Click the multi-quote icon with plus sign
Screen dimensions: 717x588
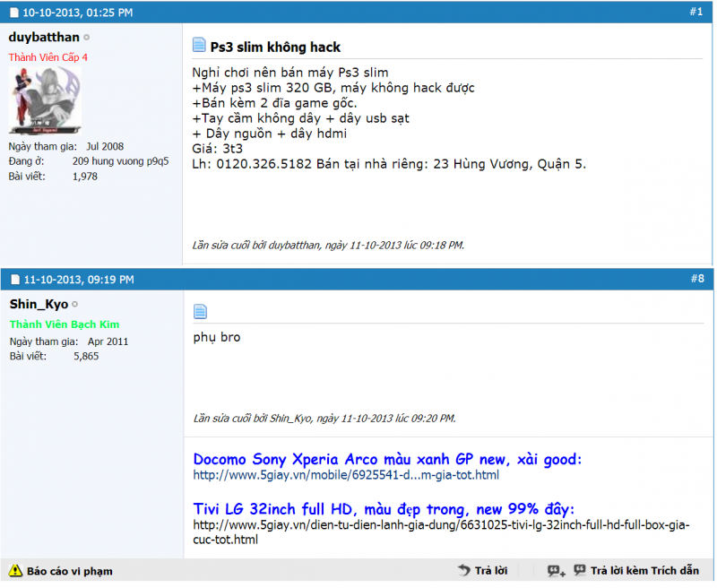click(x=557, y=570)
